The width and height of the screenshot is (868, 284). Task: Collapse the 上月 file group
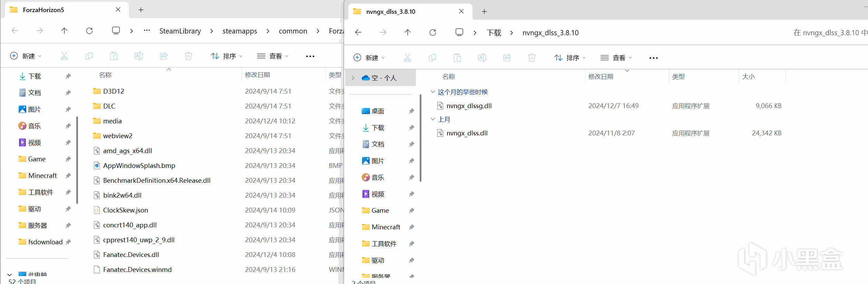(x=433, y=119)
